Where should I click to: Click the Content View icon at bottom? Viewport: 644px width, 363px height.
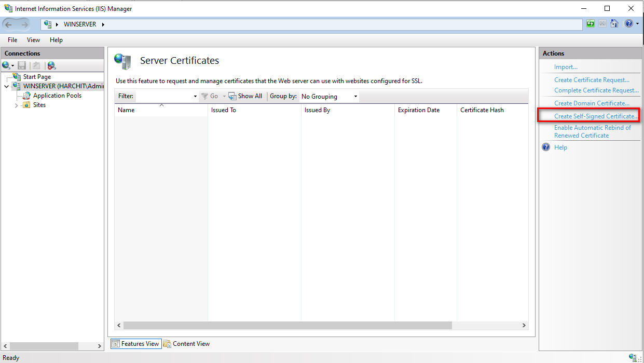[167, 344]
